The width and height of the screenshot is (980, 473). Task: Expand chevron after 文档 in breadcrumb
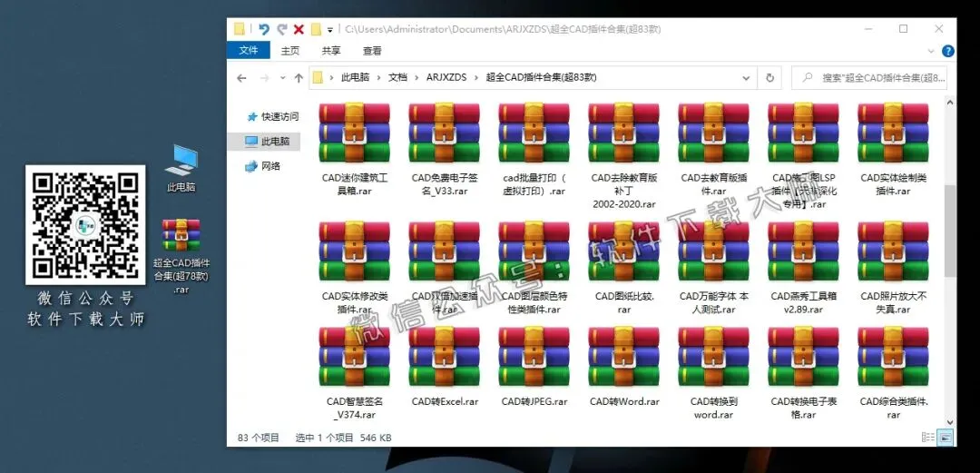[x=416, y=77]
